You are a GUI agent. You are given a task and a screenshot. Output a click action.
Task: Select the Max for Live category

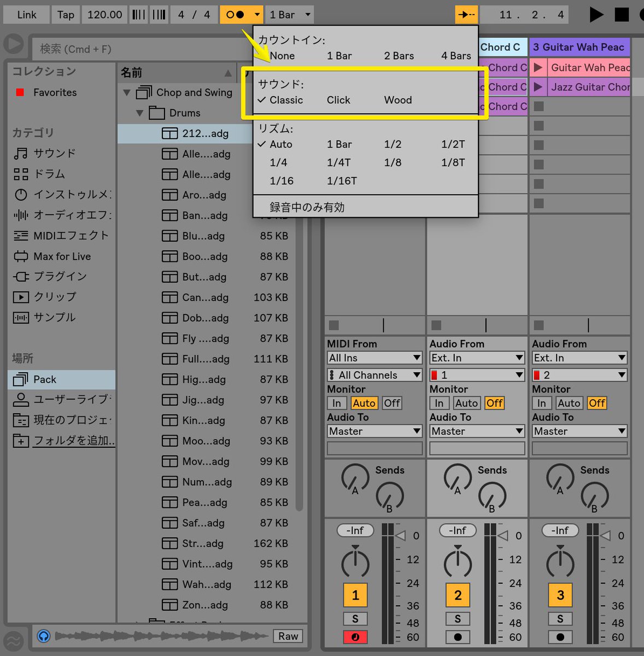[x=60, y=256]
